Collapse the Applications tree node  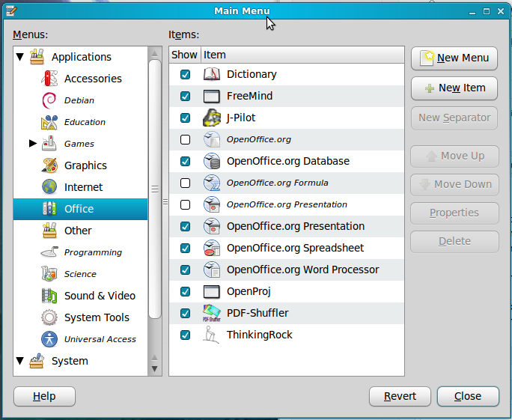(x=20, y=57)
